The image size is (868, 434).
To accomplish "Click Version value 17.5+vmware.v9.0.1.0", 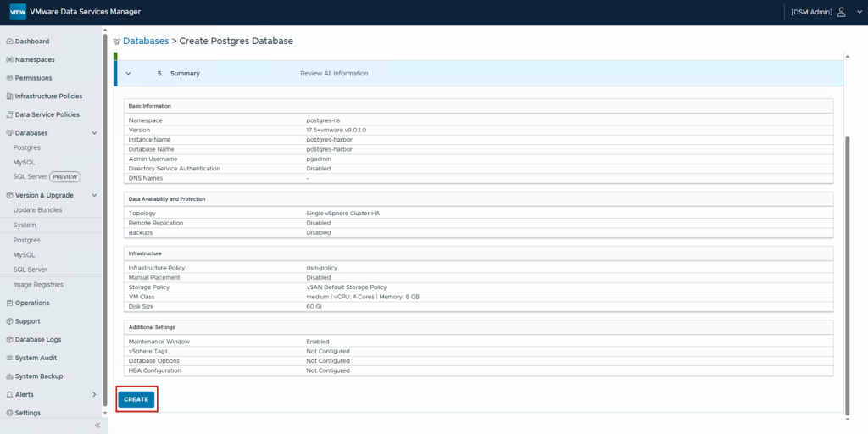I will 337,130.
